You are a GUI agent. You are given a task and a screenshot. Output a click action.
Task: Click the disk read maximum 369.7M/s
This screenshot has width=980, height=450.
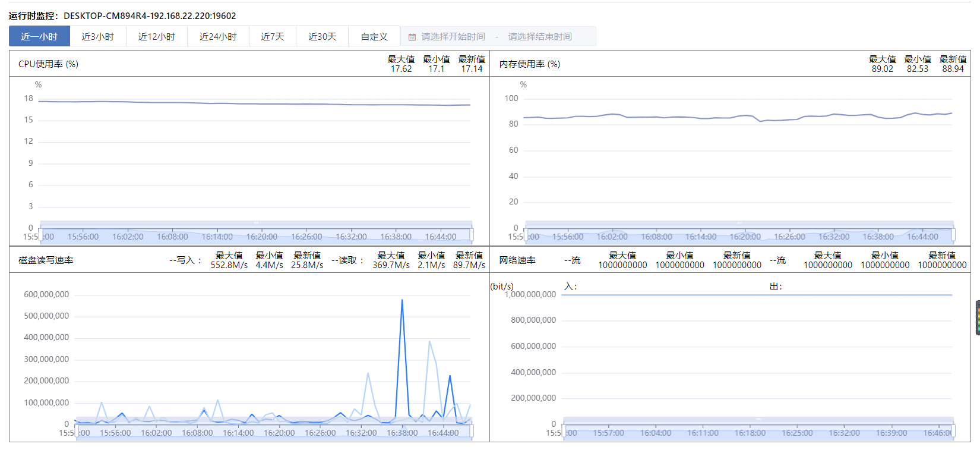391,265
